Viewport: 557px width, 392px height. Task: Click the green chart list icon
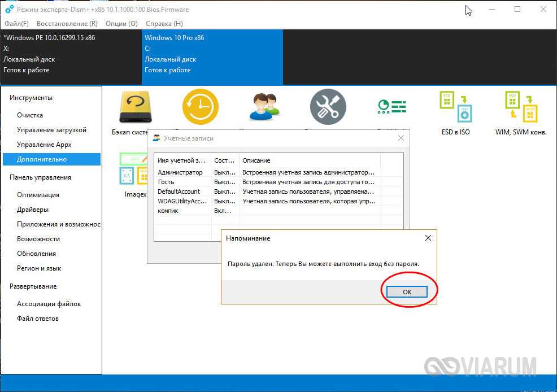click(x=391, y=107)
